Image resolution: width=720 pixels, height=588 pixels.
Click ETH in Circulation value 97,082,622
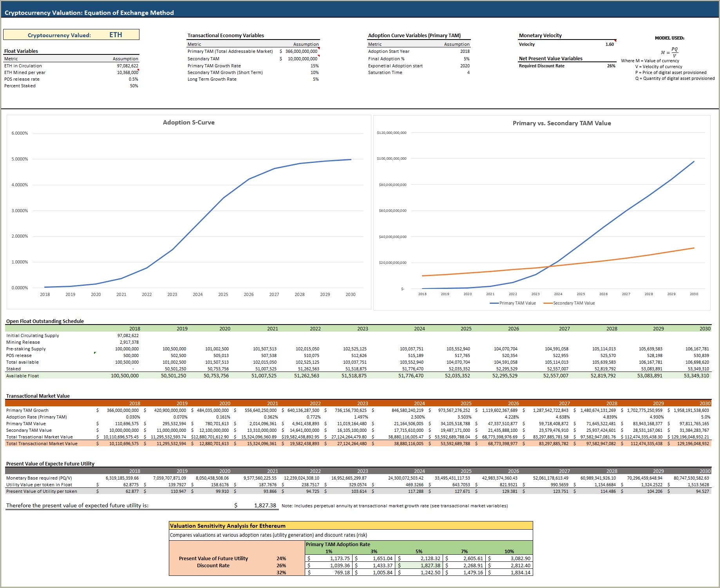click(x=127, y=66)
